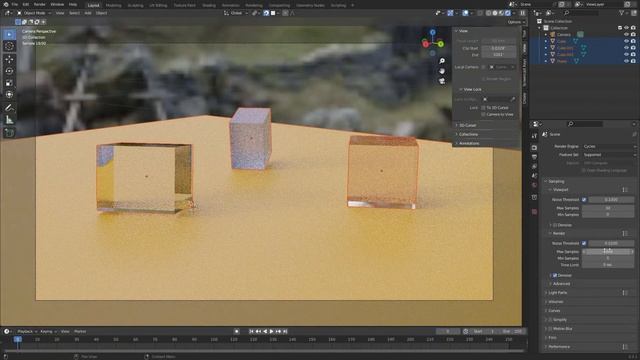Screen dimensions: 640x360
Task: Click Clip Start value field in View panel
Action: tap(498, 49)
